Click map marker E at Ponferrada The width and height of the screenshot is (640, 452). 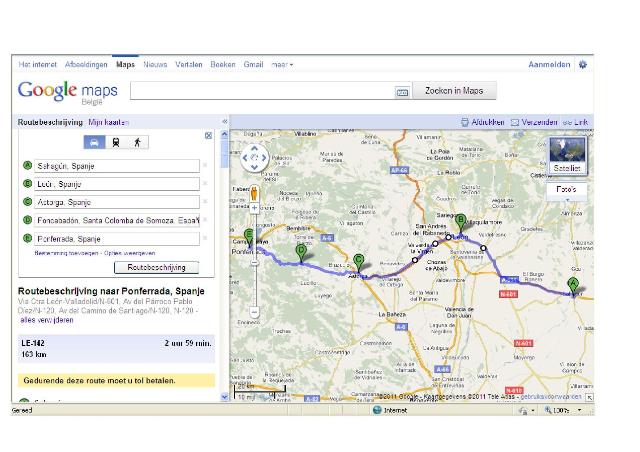coord(249,237)
